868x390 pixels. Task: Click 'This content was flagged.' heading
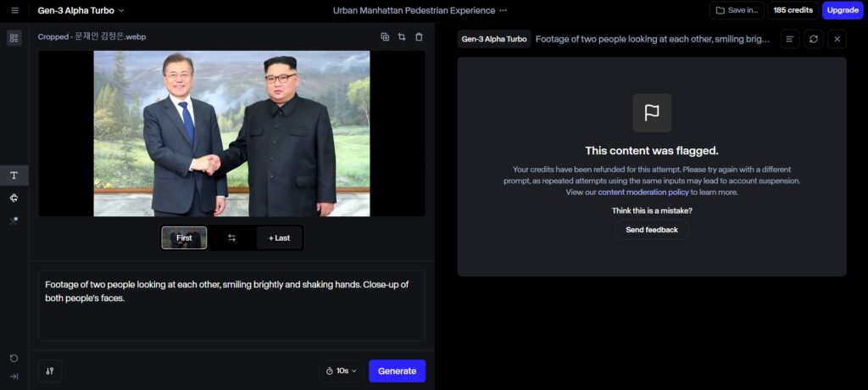click(x=652, y=151)
